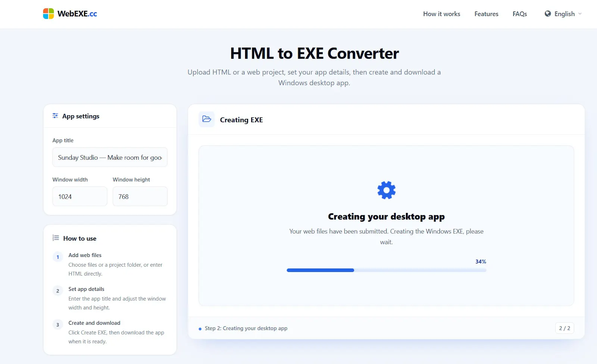Viewport: 597px width, 364px height.
Task: Click the Window height label
Action: [x=131, y=179]
